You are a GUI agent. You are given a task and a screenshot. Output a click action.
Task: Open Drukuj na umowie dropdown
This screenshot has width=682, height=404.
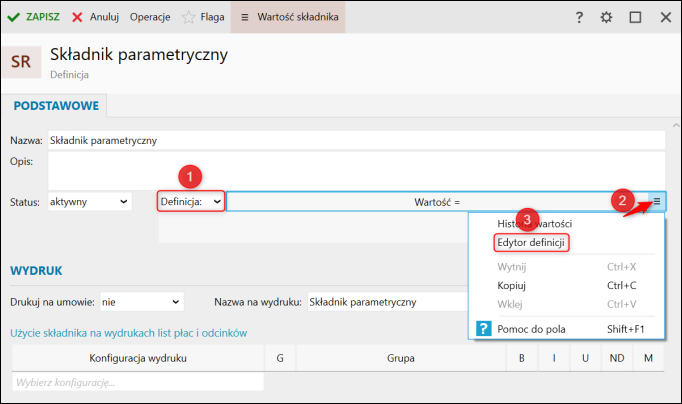pos(142,302)
